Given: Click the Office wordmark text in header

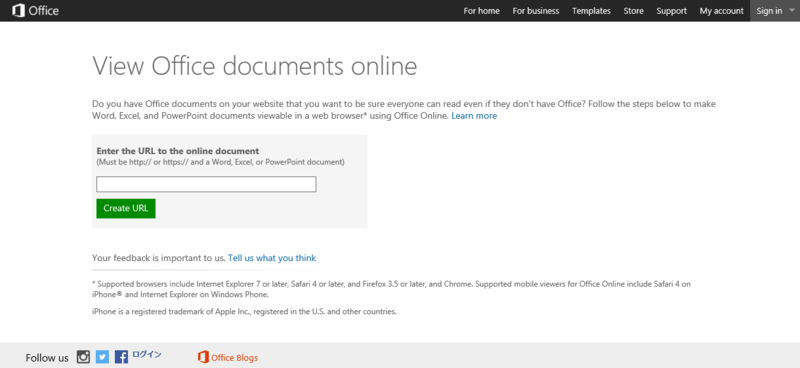Looking at the screenshot, I should coord(43,11).
